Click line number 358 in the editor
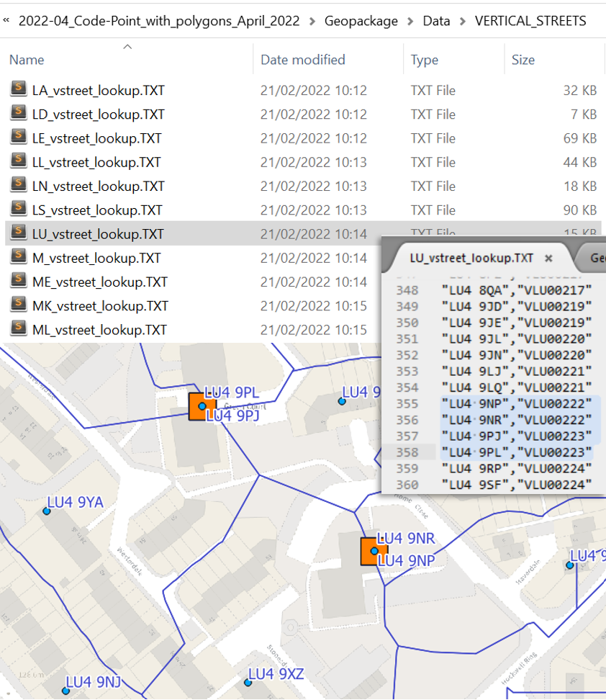The width and height of the screenshot is (606, 700). tap(407, 452)
